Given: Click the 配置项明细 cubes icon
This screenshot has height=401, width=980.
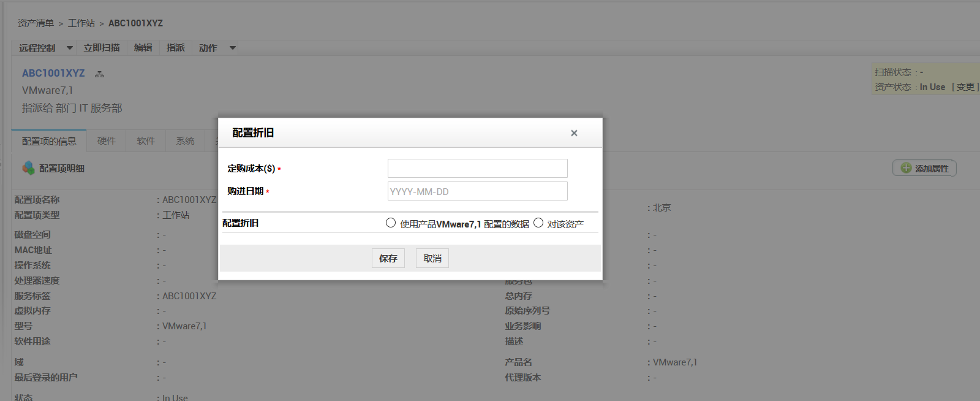Looking at the screenshot, I should point(28,167).
